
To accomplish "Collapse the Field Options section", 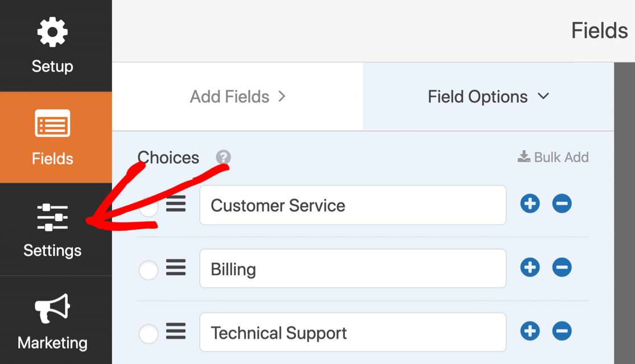I will [x=488, y=97].
